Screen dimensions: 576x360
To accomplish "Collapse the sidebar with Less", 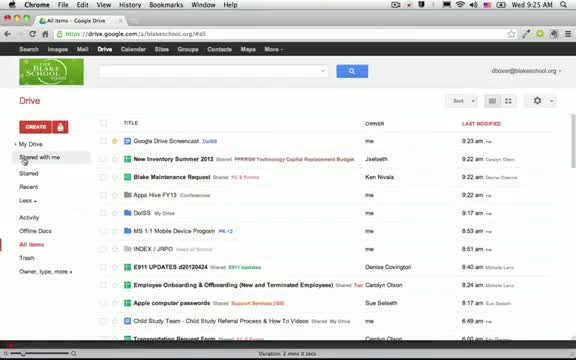I will (28, 201).
